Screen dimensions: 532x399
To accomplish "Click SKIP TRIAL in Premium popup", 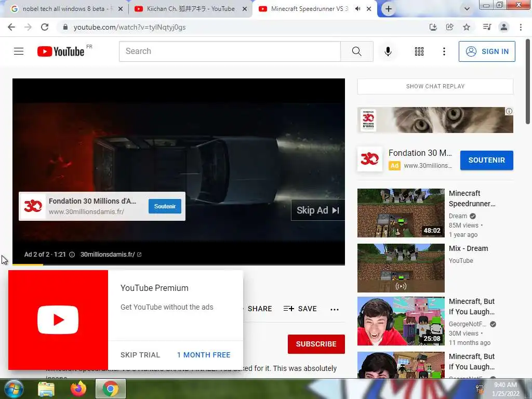I will pos(140,355).
